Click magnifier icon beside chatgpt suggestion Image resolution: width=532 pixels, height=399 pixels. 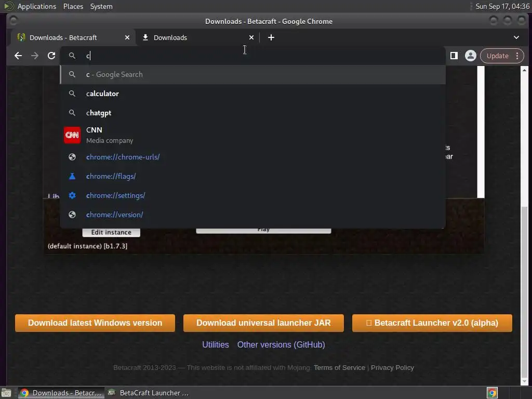(72, 113)
